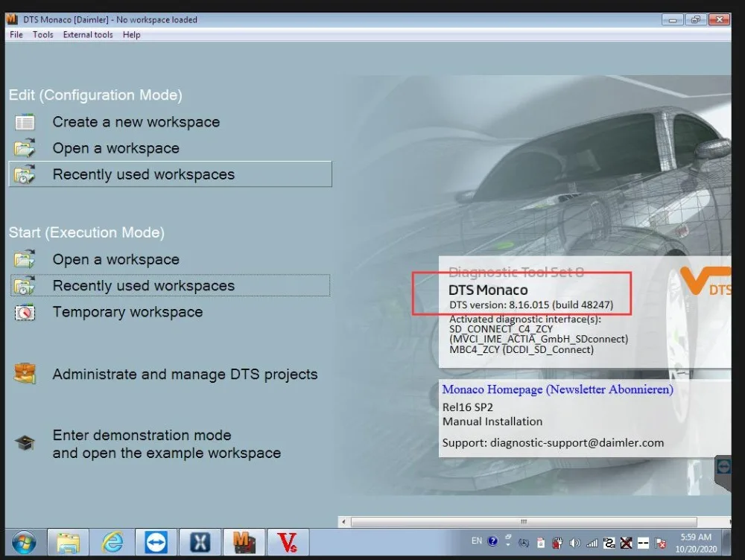Start a Temporary workspace

[127, 312]
